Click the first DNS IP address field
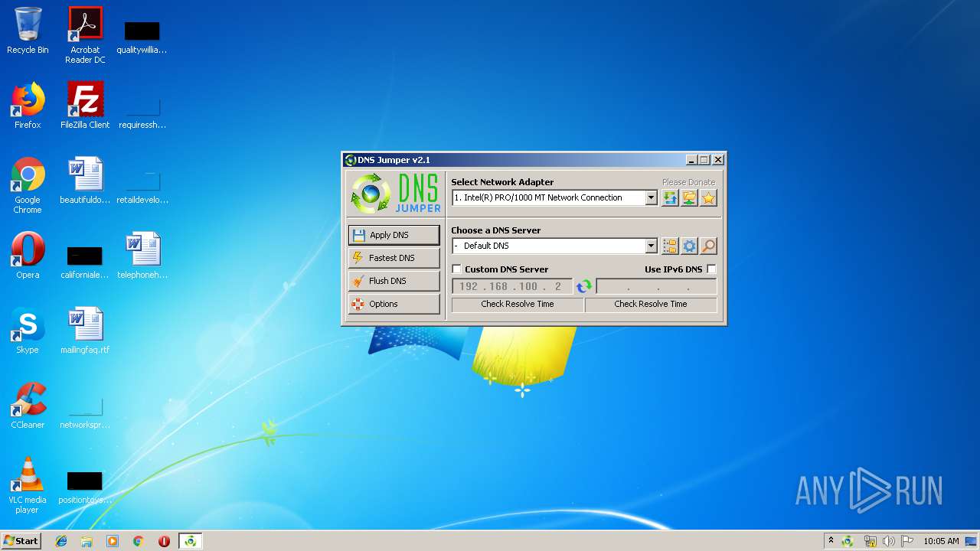This screenshot has height=551, width=980. [x=511, y=286]
